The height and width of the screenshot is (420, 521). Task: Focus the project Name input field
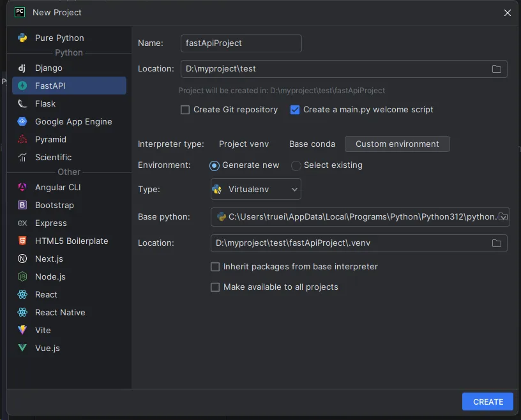(x=241, y=43)
